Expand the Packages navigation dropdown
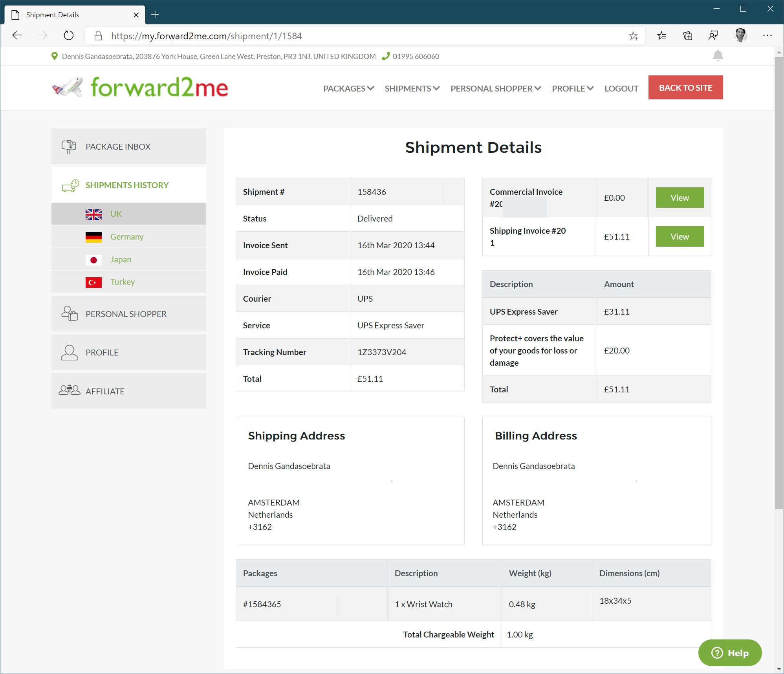 [348, 88]
